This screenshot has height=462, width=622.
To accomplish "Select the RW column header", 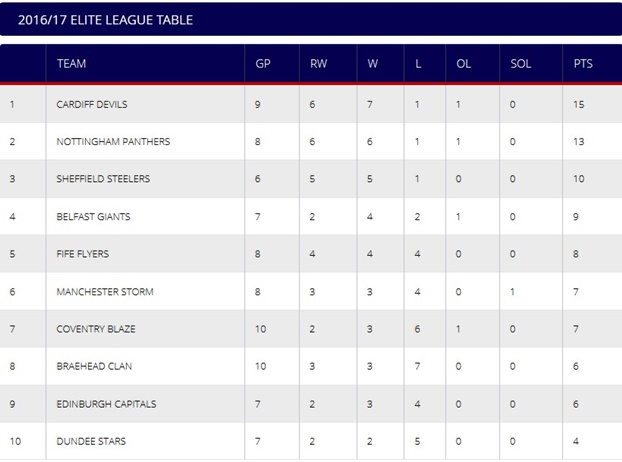I will pos(319,63).
